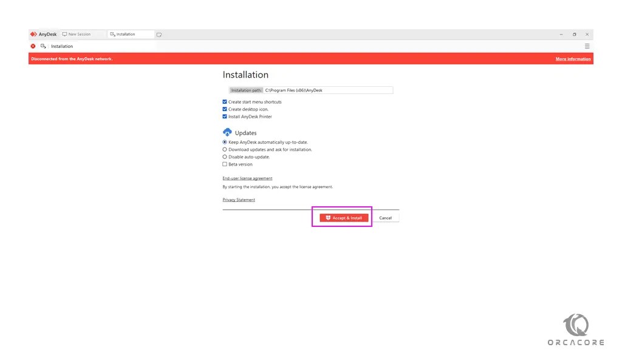The width and height of the screenshot is (622, 364).
Task: Choose Disable auto-update
Action: 225,157
